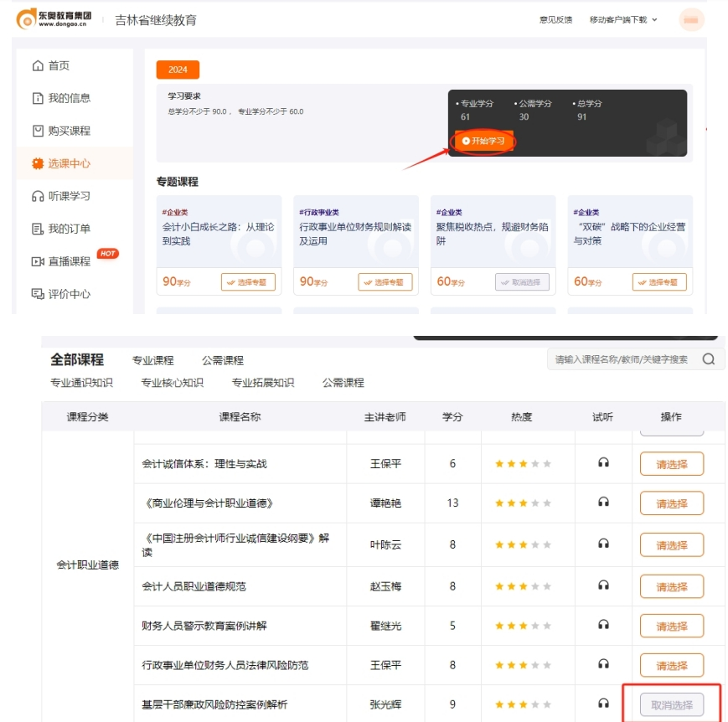This screenshot has width=728, height=722.
Task: Play audition headphone icon for 会计诚信体系 course
Action: click(x=602, y=463)
